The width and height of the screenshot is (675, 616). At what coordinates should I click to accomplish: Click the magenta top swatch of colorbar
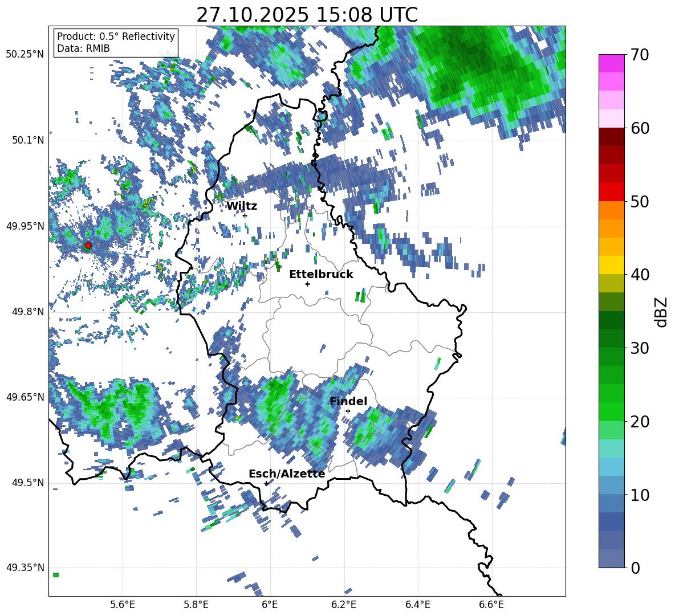pos(611,63)
